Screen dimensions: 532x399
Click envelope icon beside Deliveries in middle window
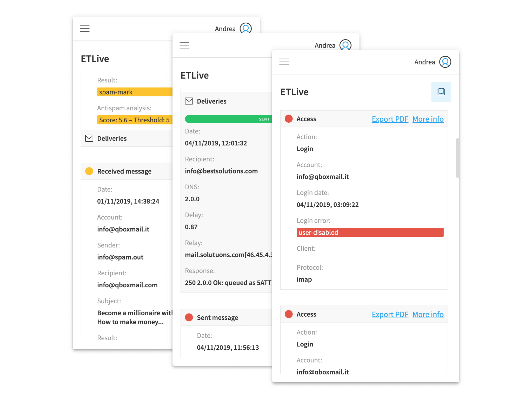[x=189, y=101]
